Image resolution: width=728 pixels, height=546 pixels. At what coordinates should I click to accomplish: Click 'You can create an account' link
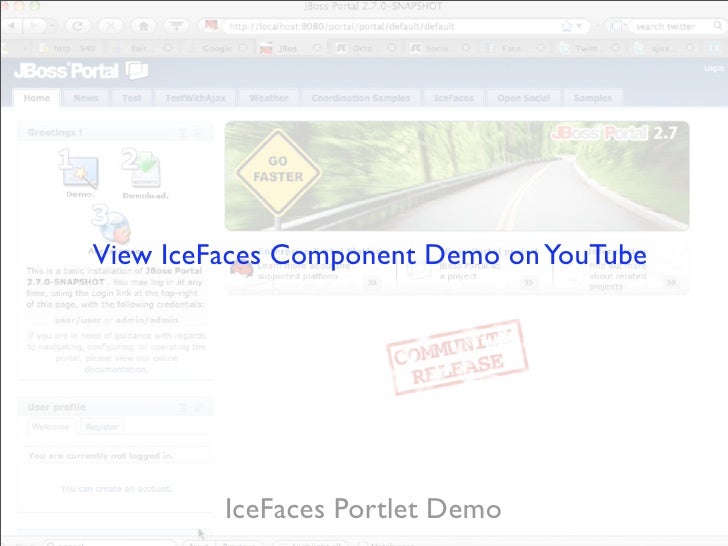pos(116,488)
